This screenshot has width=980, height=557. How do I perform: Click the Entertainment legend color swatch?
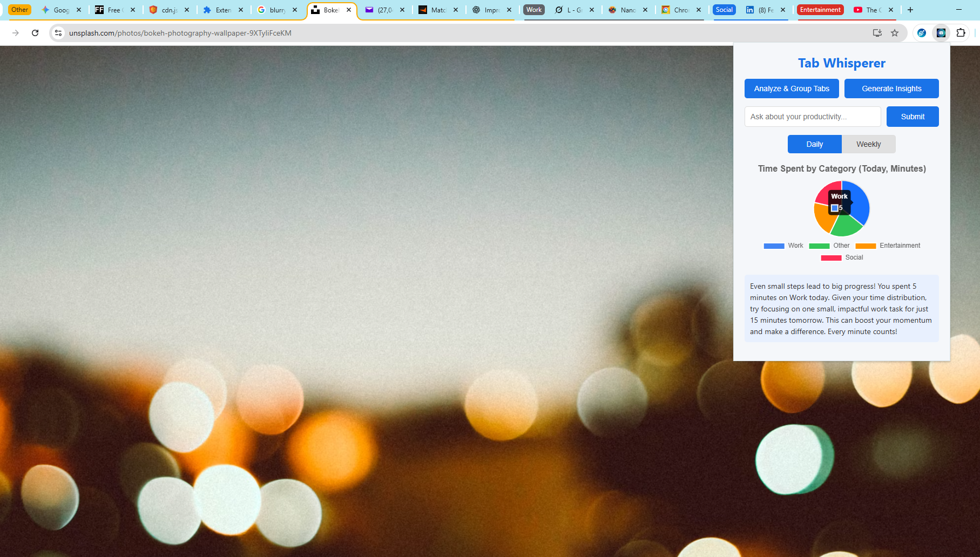866,246
